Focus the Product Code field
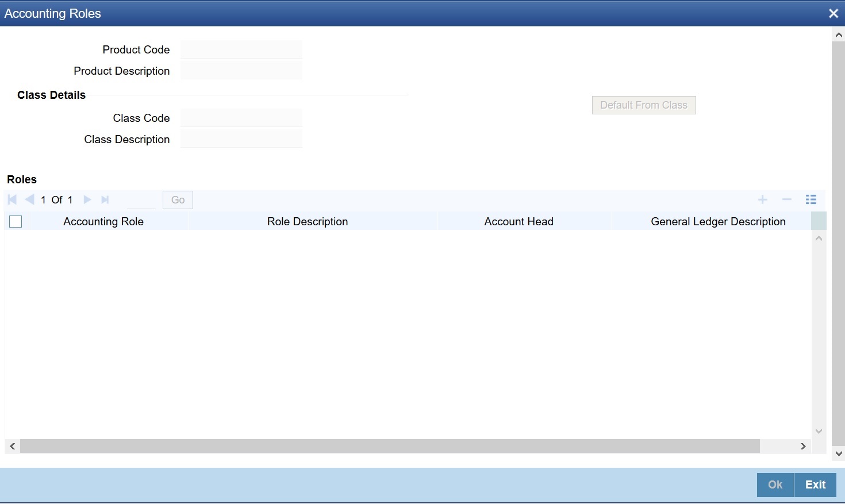Screen dimensions: 845x504 [241, 49]
